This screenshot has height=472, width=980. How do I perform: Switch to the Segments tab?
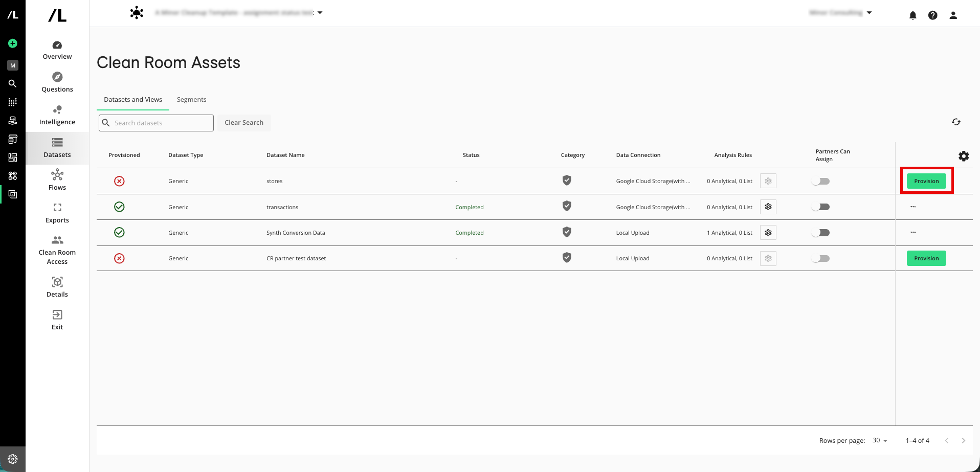click(191, 99)
